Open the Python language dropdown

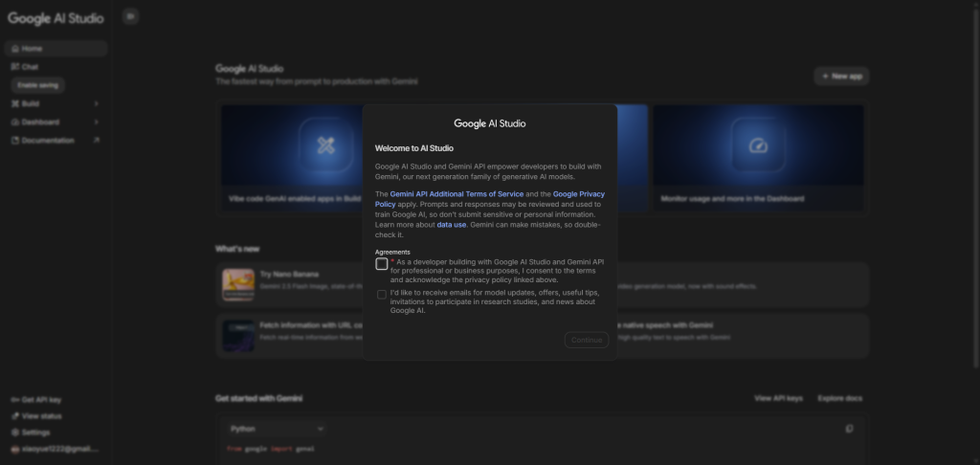(277, 429)
